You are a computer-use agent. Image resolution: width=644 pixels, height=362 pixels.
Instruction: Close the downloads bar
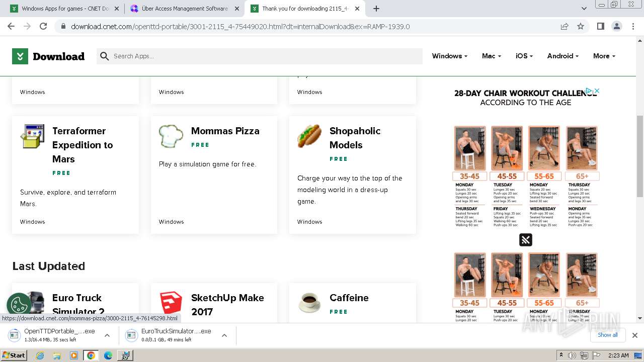634,335
